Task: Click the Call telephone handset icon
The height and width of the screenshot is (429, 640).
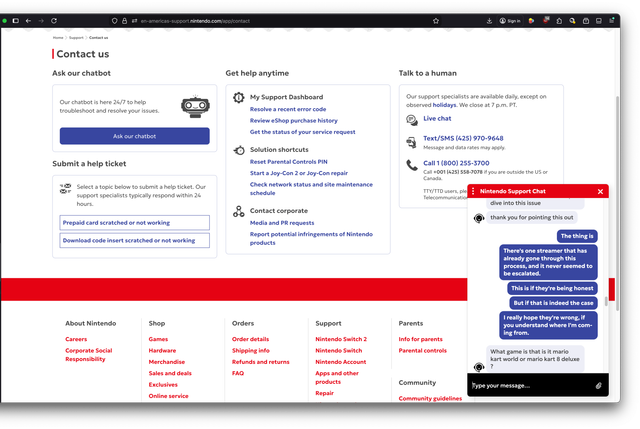Action: pyautogui.click(x=411, y=165)
